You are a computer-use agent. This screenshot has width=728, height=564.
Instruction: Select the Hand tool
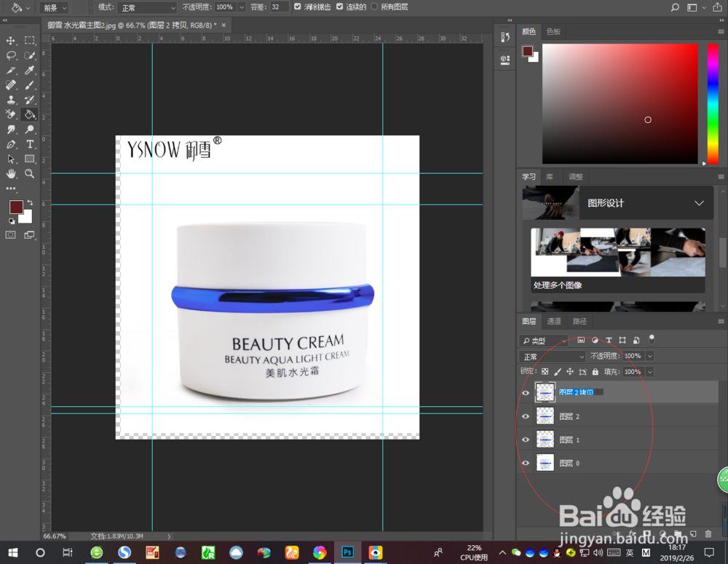[11, 174]
